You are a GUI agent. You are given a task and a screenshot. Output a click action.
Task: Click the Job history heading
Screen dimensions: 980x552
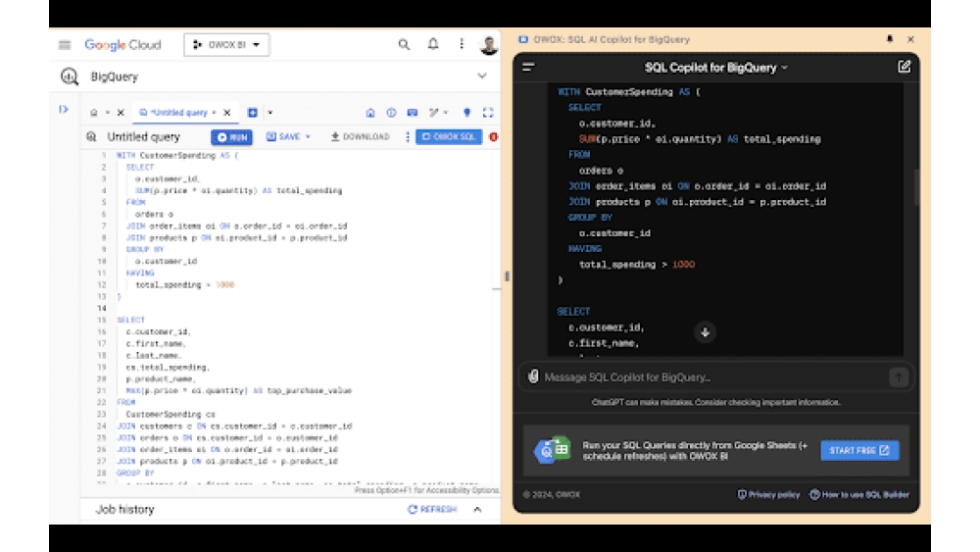point(125,510)
